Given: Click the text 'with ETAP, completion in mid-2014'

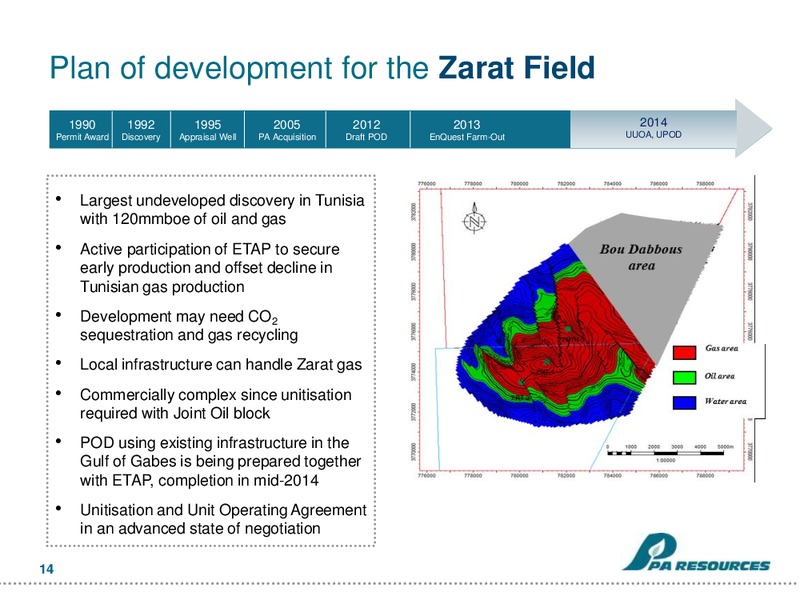Looking at the screenshot, I should point(199,481).
